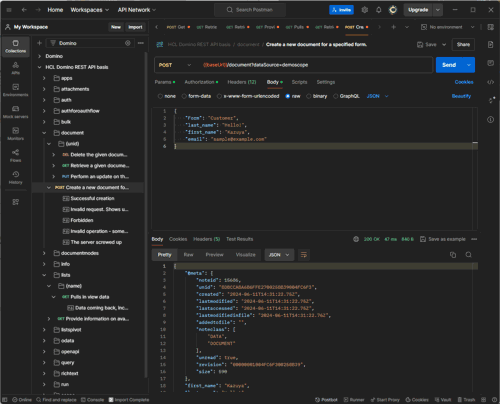Screen dimensions: 500x404
Task: Click the settings gear icon in header
Action: pyautogui.click(x=365, y=10)
